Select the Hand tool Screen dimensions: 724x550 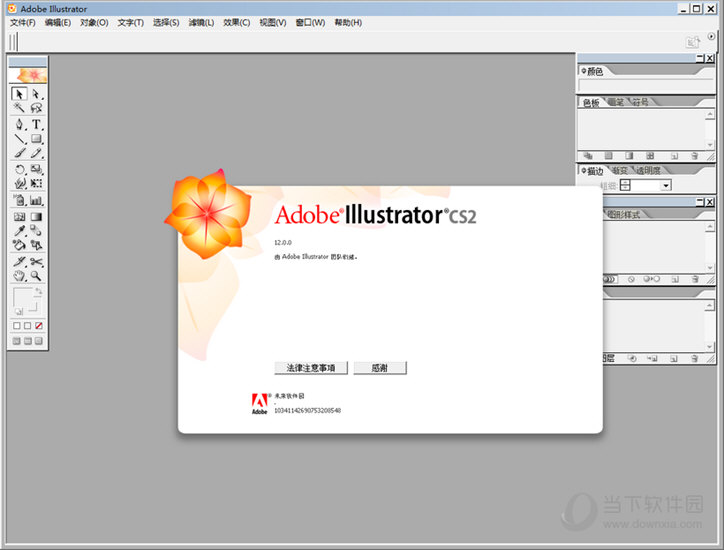click(19, 276)
